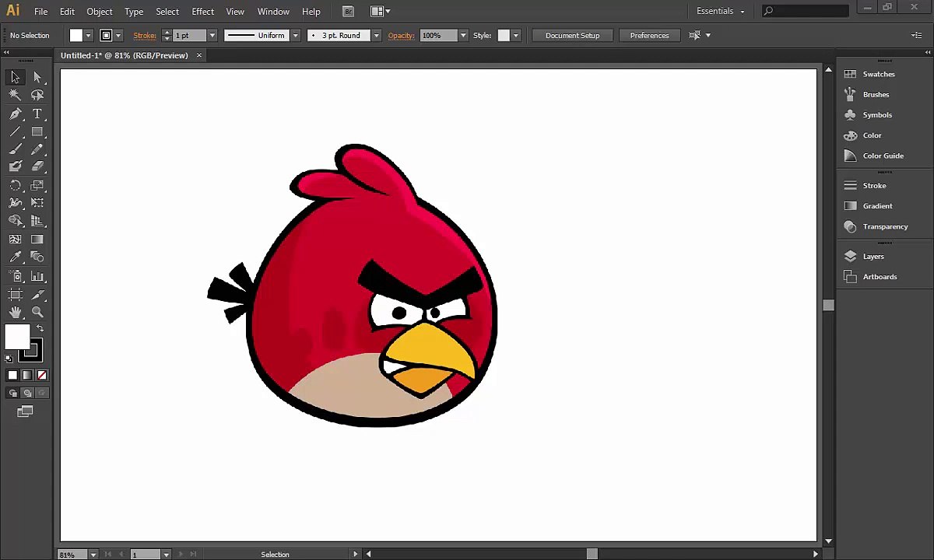Open the stroke color dropdown in control bar
The height and width of the screenshot is (560, 934).
click(x=118, y=35)
